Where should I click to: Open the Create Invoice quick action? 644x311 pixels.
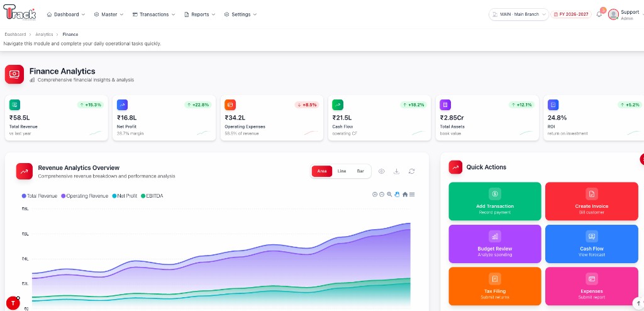pyautogui.click(x=591, y=201)
